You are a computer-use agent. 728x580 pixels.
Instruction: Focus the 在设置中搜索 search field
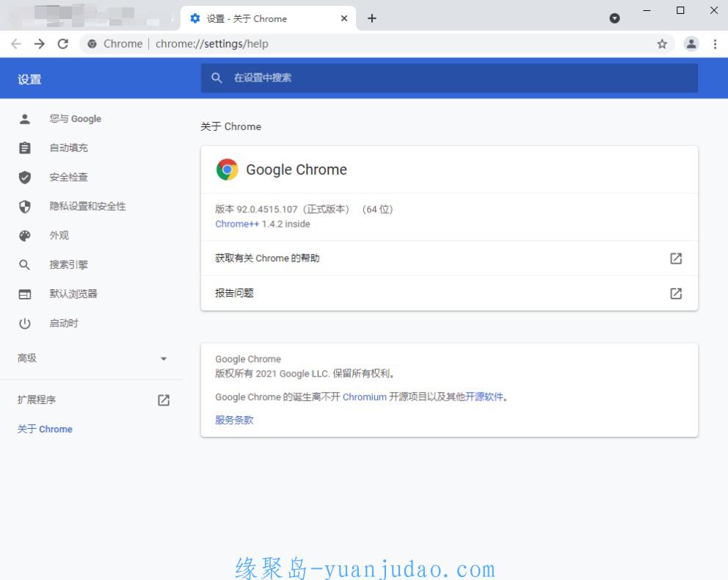[x=449, y=78]
